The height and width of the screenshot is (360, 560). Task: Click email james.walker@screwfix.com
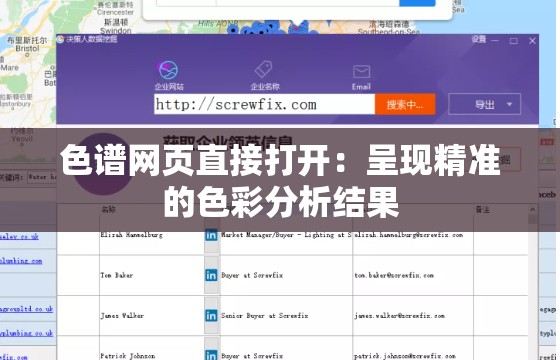coord(399,316)
